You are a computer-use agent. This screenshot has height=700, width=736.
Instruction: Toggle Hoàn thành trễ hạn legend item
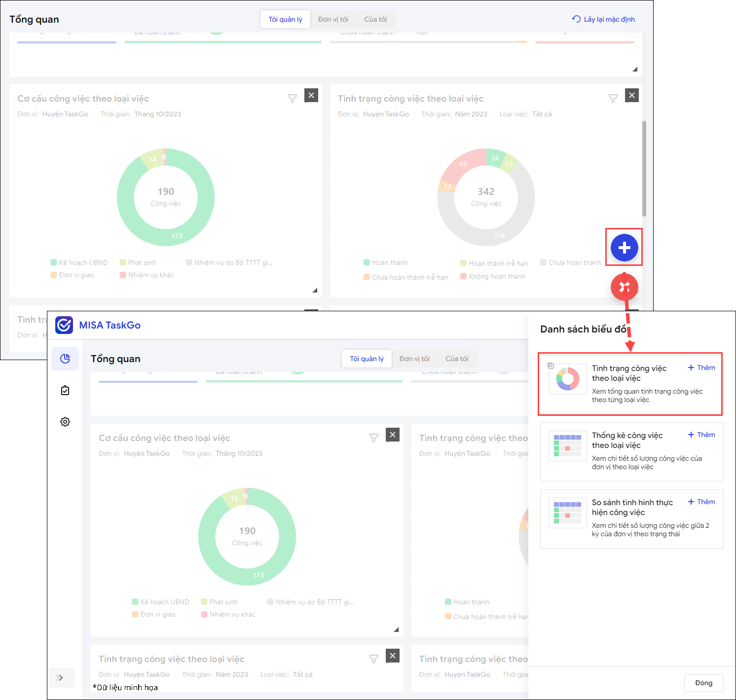click(494, 263)
